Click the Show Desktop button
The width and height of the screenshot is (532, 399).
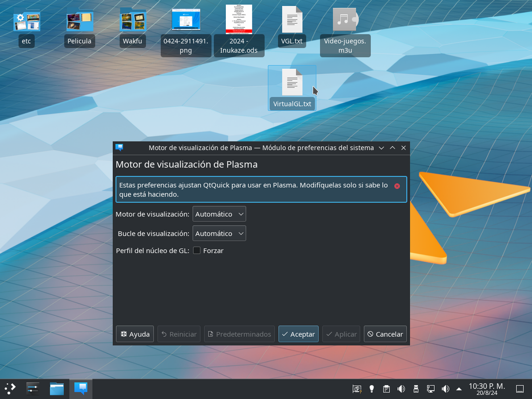[x=520, y=389]
